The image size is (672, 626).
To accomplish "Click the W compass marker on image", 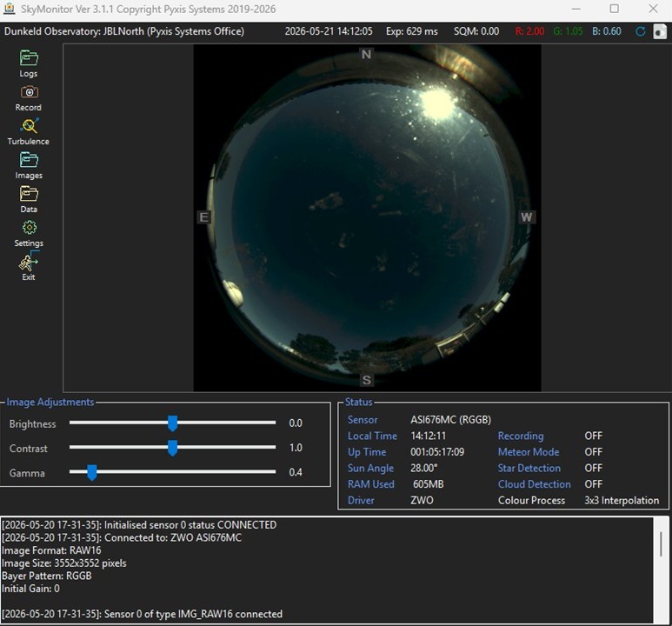I will pyautogui.click(x=527, y=217).
